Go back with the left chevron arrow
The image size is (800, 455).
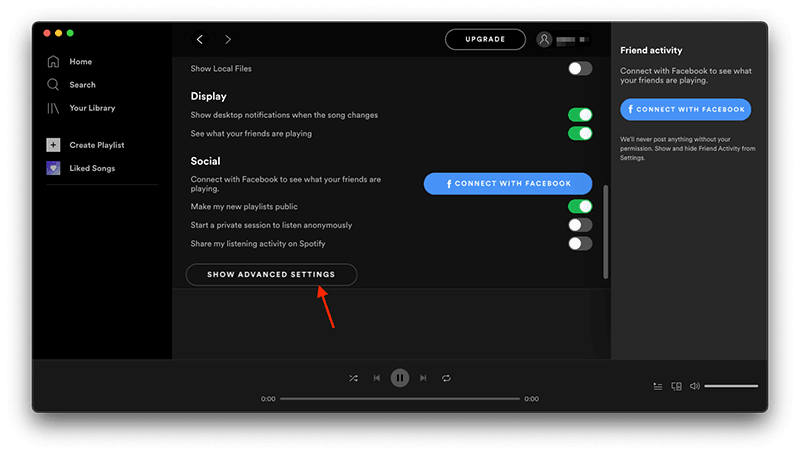tap(200, 39)
